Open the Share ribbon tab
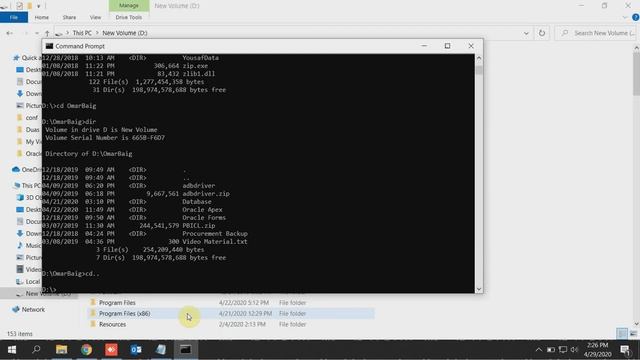 pyautogui.click(x=69, y=18)
